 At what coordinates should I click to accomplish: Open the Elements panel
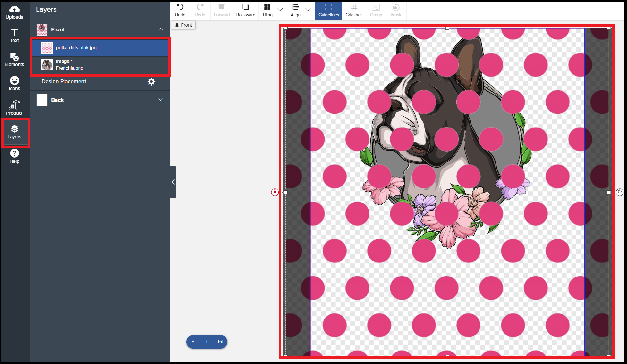point(14,60)
